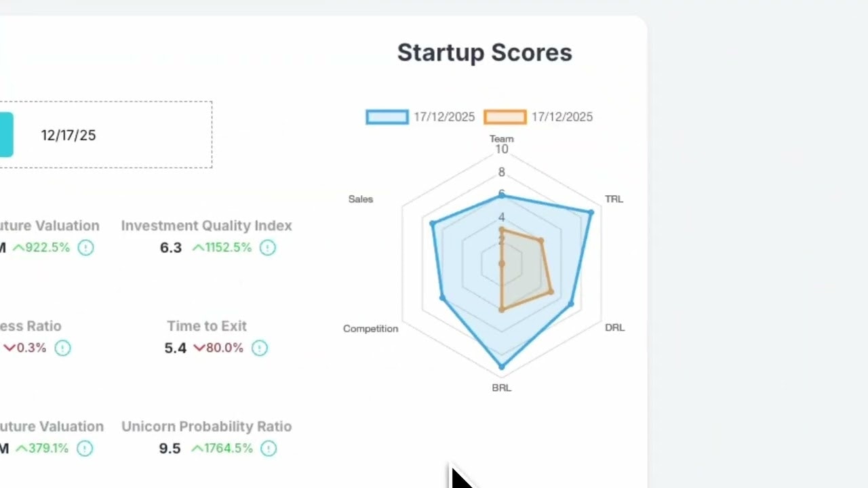Click the info icon next to Investment Quality Index
The height and width of the screenshot is (488, 868).
point(268,247)
